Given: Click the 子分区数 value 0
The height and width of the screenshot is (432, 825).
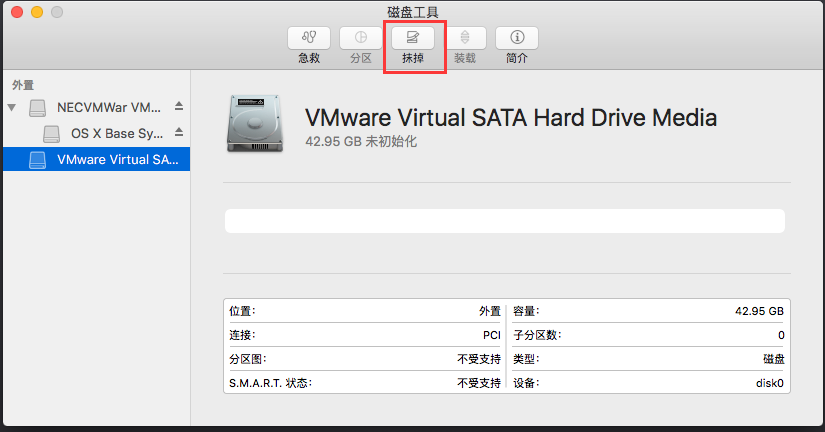Looking at the screenshot, I should click(x=781, y=335).
